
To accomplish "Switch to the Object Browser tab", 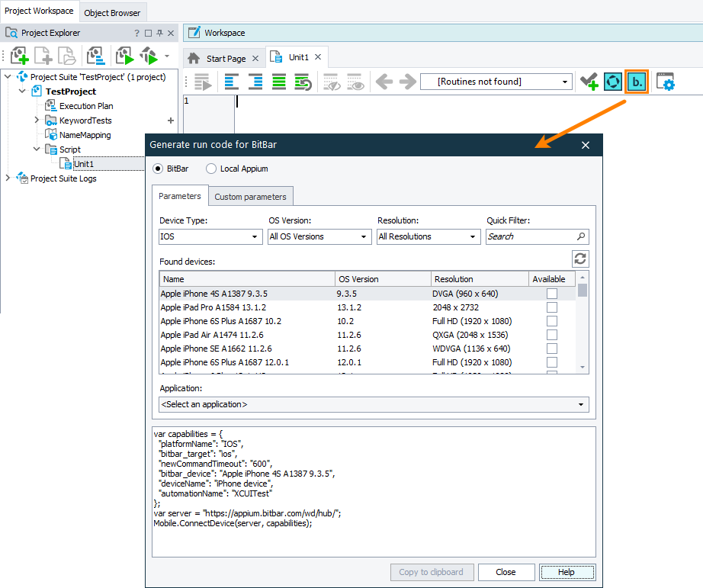I will pos(112,13).
